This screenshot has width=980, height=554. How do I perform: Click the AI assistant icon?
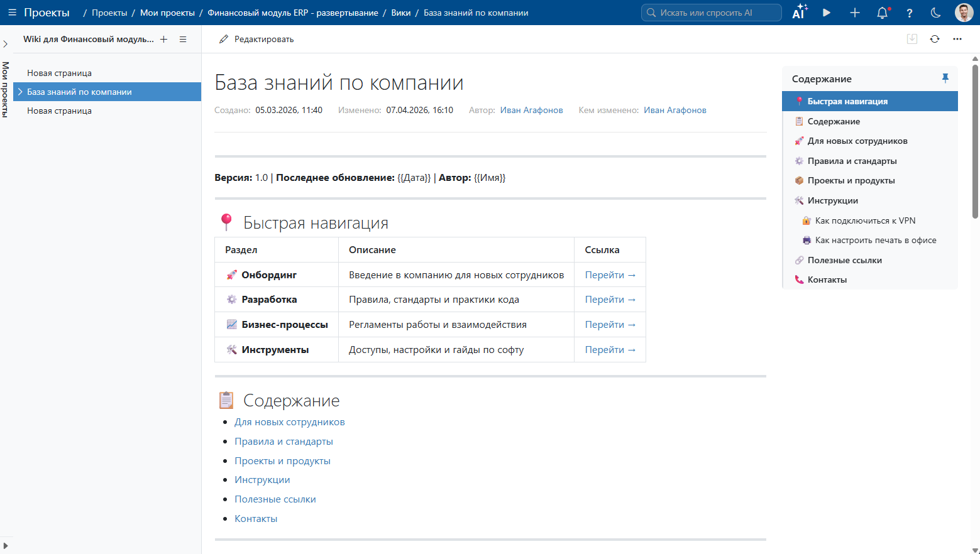click(799, 13)
